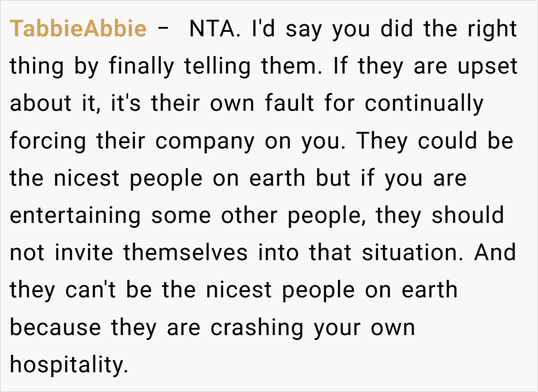Screen dimensions: 538x392
Task: Click "nicest" in "the nicest people on earth but"
Action: pos(87,178)
